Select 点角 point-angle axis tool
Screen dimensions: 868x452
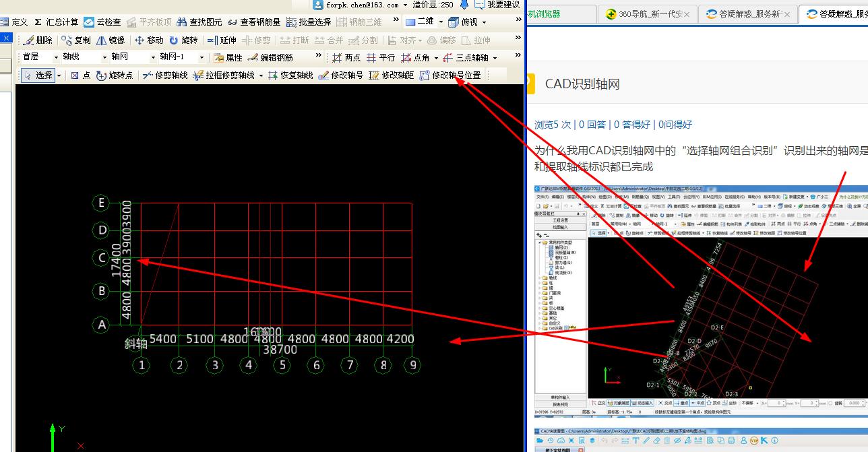(415, 58)
